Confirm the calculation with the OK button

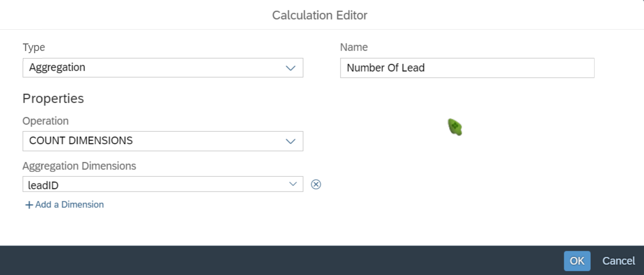tap(577, 261)
